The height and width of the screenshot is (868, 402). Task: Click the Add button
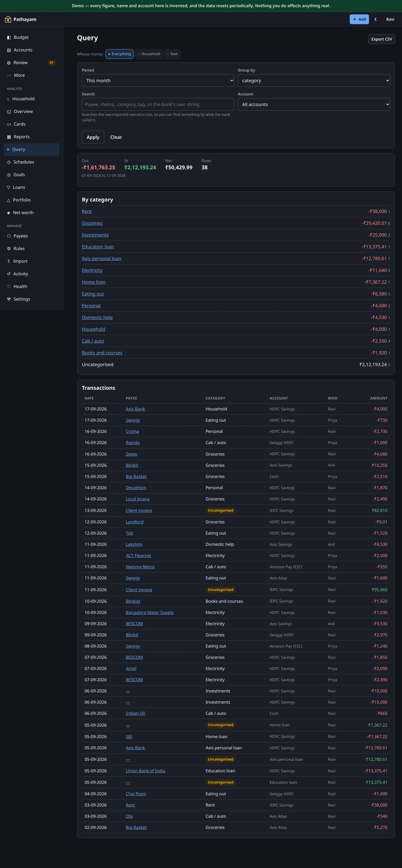point(359,19)
